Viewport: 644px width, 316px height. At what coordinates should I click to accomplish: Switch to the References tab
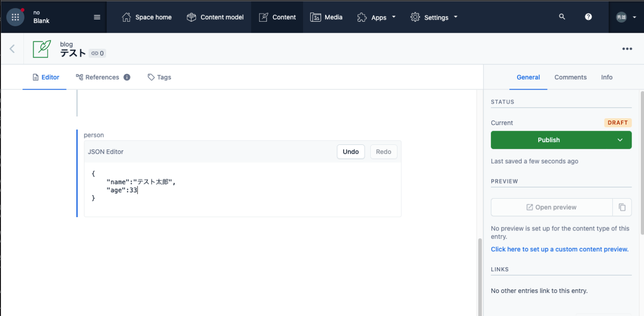click(98, 77)
